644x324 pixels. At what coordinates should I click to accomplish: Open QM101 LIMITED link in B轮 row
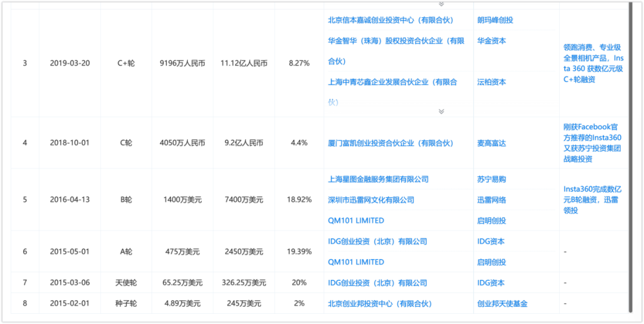356,220
